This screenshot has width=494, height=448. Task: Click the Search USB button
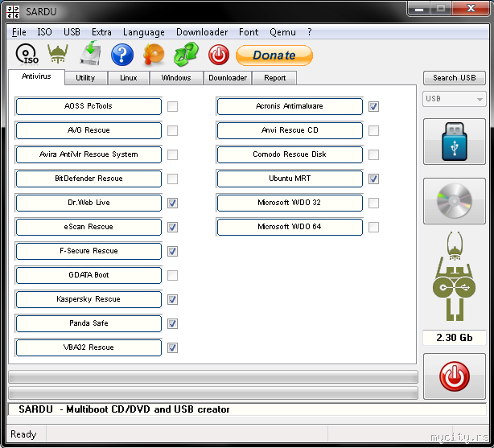click(x=455, y=78)
